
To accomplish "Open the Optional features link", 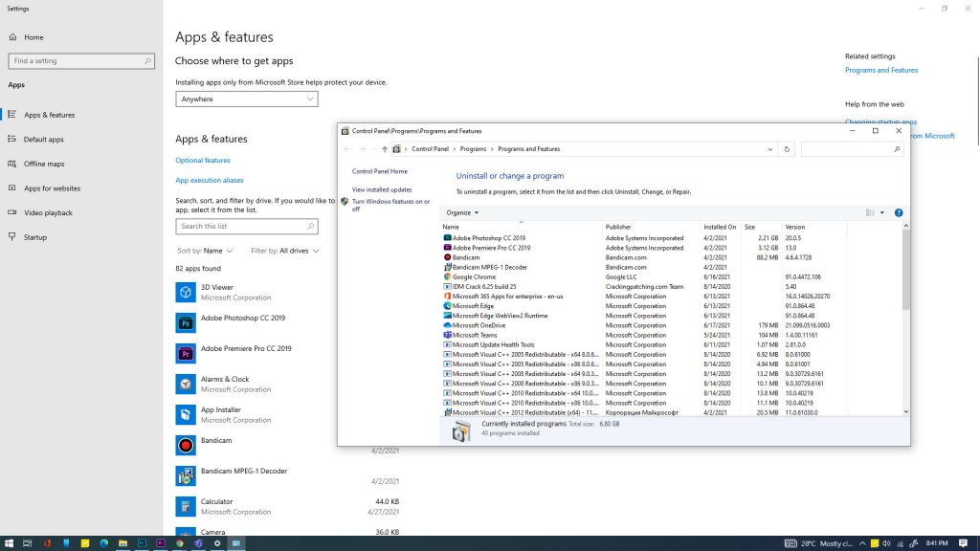I will (x=203, y=161).
